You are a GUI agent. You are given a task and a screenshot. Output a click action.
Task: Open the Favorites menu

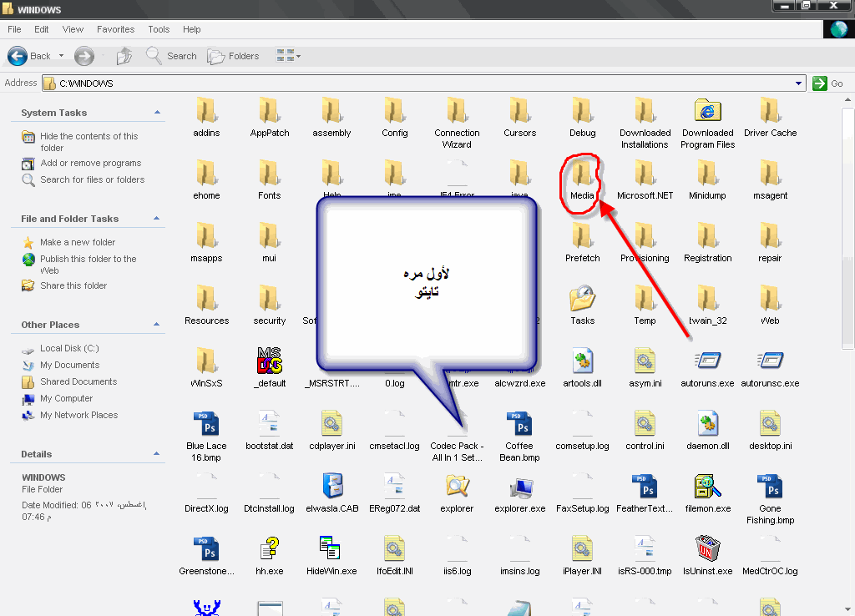click(x=115, y=29)
